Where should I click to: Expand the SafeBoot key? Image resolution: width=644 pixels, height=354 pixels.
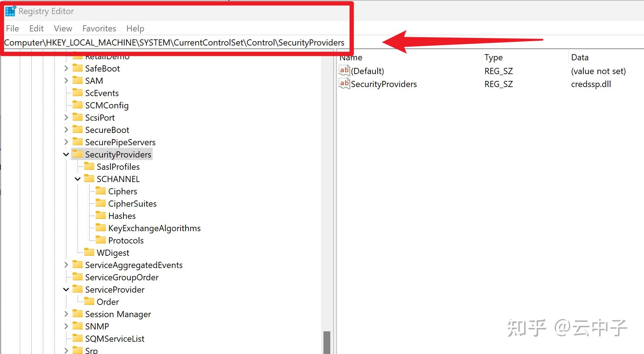(66, 68)
